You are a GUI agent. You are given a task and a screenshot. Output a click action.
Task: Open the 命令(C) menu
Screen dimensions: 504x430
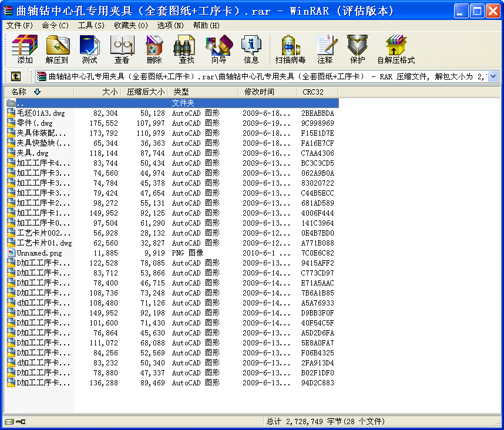pyautogui.click(x=55, y=25)
